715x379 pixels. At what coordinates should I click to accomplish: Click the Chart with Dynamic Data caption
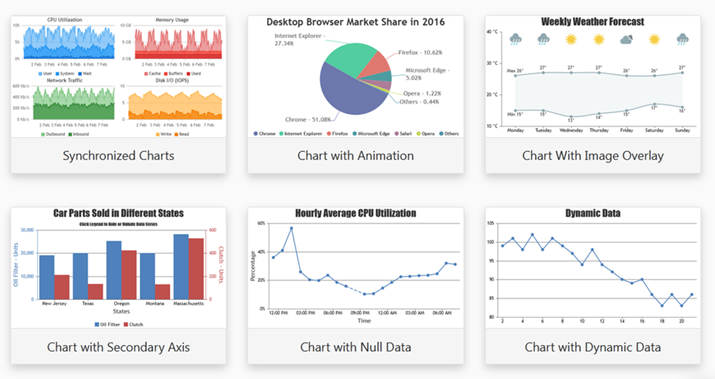pyautogui.click(x=593, y=347)
